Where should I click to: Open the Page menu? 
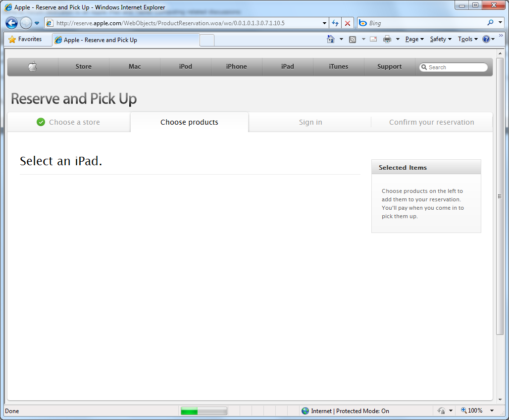[414, 39]
